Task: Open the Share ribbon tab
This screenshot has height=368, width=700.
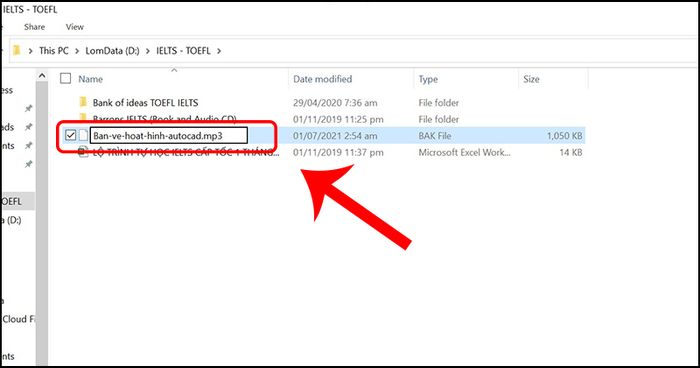Action: point(34,27)
